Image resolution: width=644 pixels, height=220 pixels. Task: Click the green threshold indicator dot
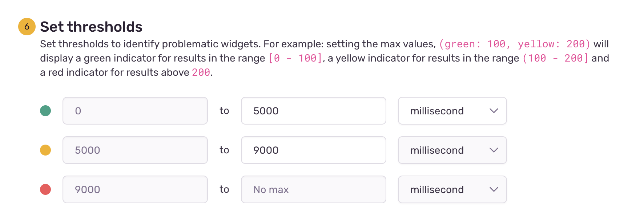45,111
